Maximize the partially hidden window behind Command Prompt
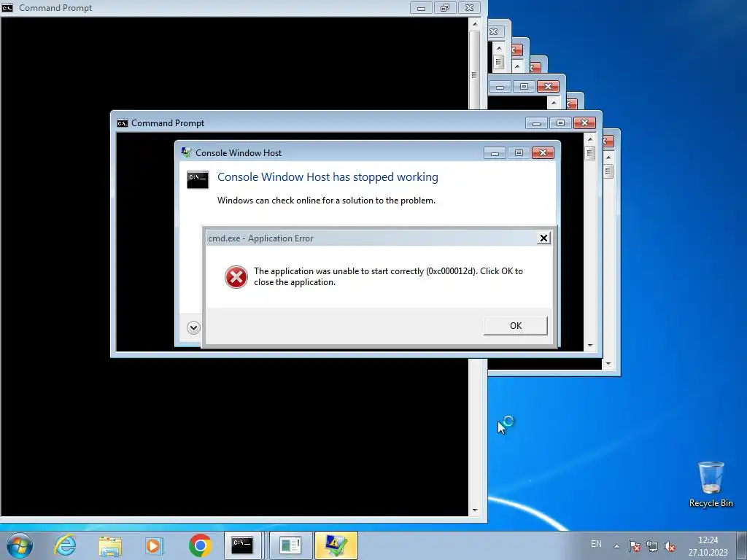This screenshot has width=747, height=560. point(524,87)
